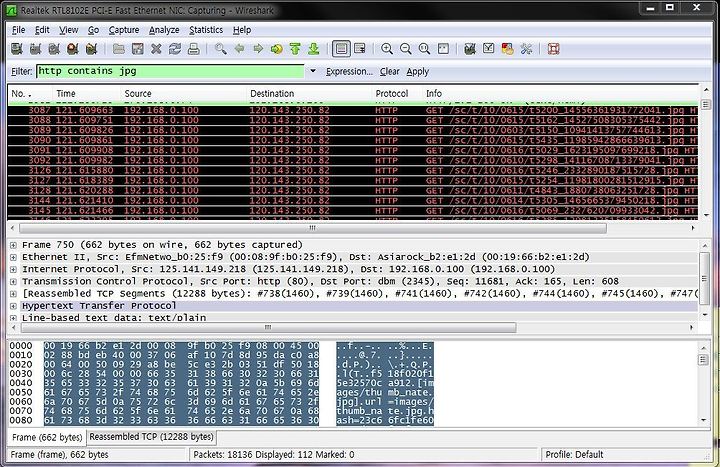This screenshot has height=467, width=720.
Task: Sort by the No. column header
Action: [30, 93]
